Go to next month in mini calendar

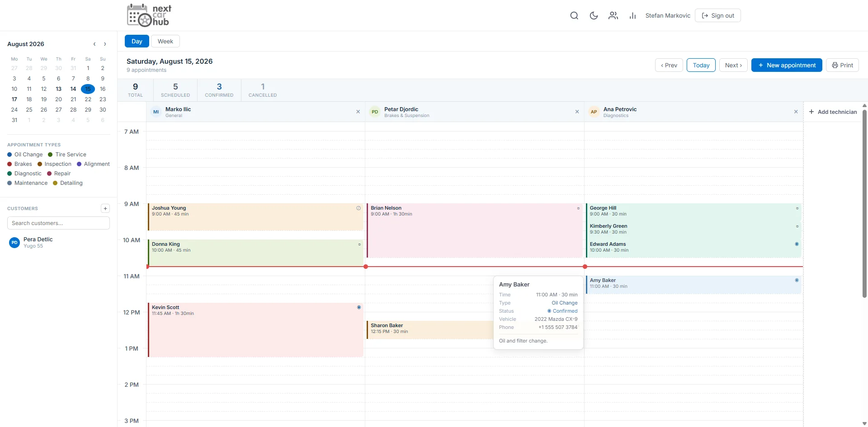[105, 44]
